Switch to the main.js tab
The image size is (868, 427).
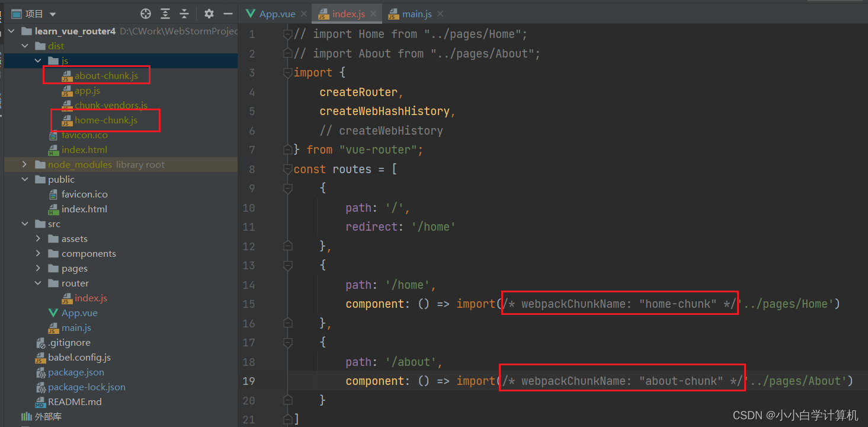[417, 14]
